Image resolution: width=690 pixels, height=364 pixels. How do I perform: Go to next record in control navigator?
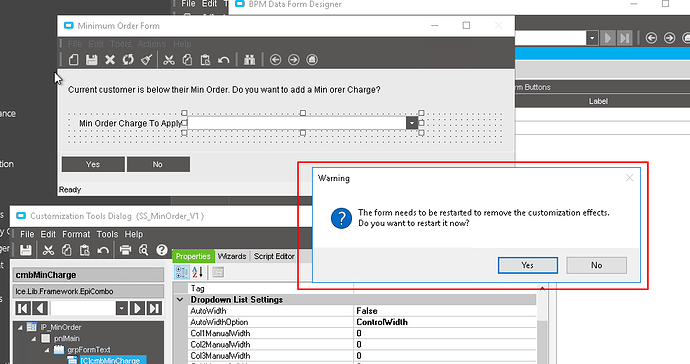pos(137,308)
